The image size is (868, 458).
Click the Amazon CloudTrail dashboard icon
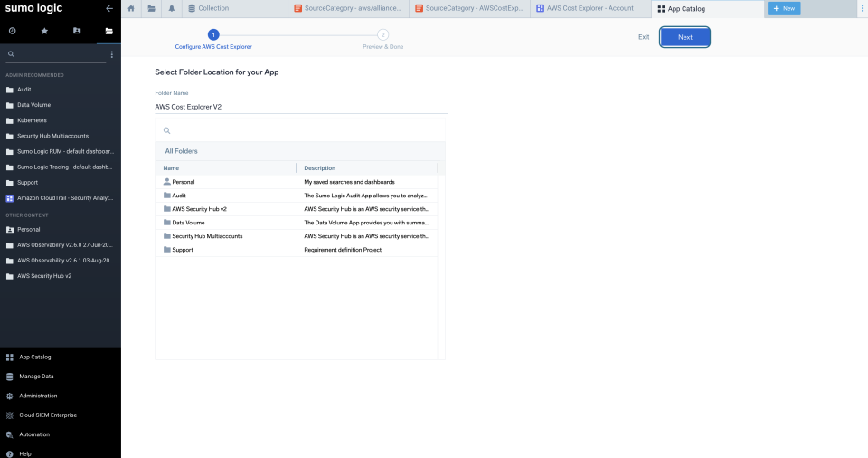tap(9, 198)
